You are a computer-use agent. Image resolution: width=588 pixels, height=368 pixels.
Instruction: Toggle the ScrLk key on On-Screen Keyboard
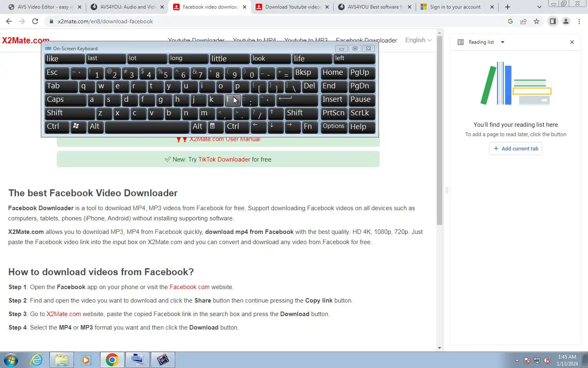pos(362,114)
